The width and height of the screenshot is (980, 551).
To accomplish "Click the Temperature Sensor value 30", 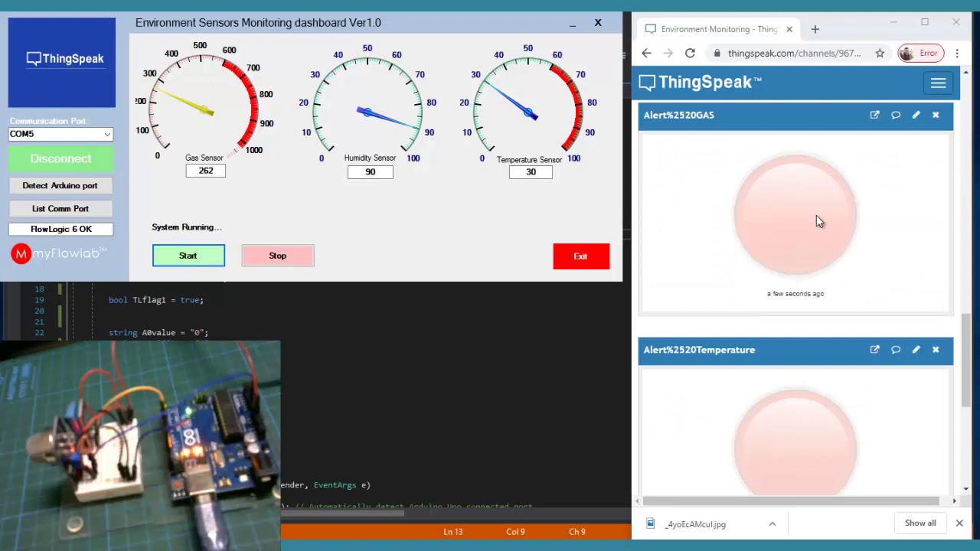I will tap(531, 172).
